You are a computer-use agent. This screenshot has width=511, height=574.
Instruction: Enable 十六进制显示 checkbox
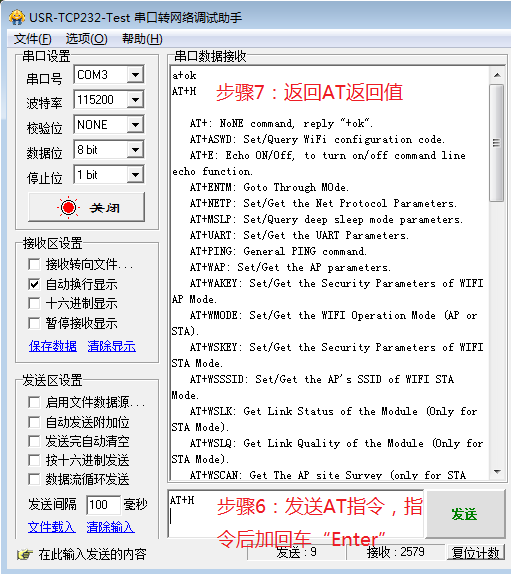[x=34, y=303]
